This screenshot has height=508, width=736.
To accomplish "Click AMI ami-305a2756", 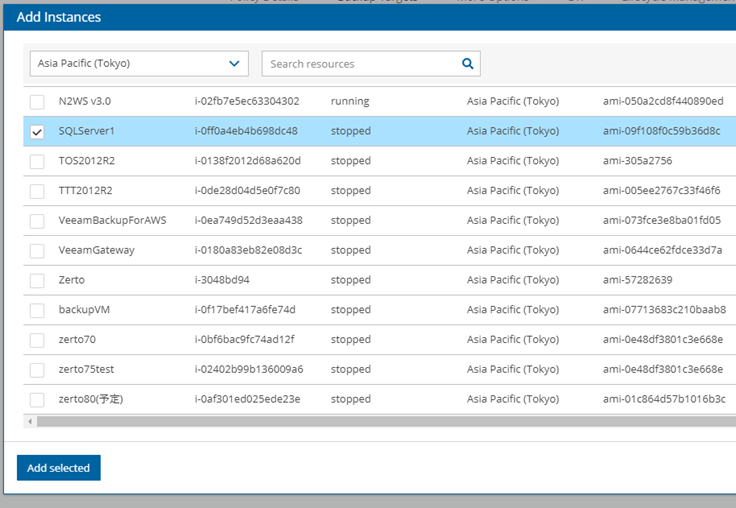I will click(x=637, y=161).
